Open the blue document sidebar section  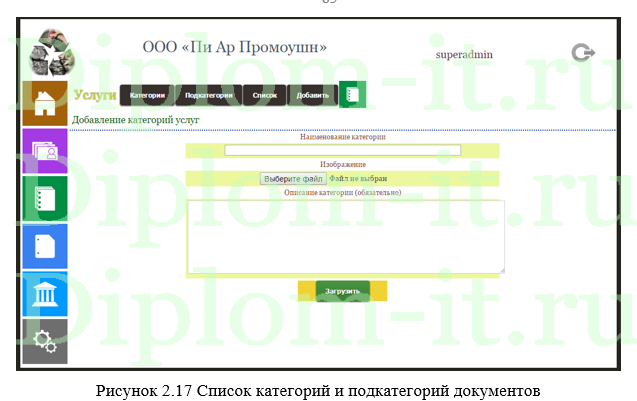coord(45,246)
